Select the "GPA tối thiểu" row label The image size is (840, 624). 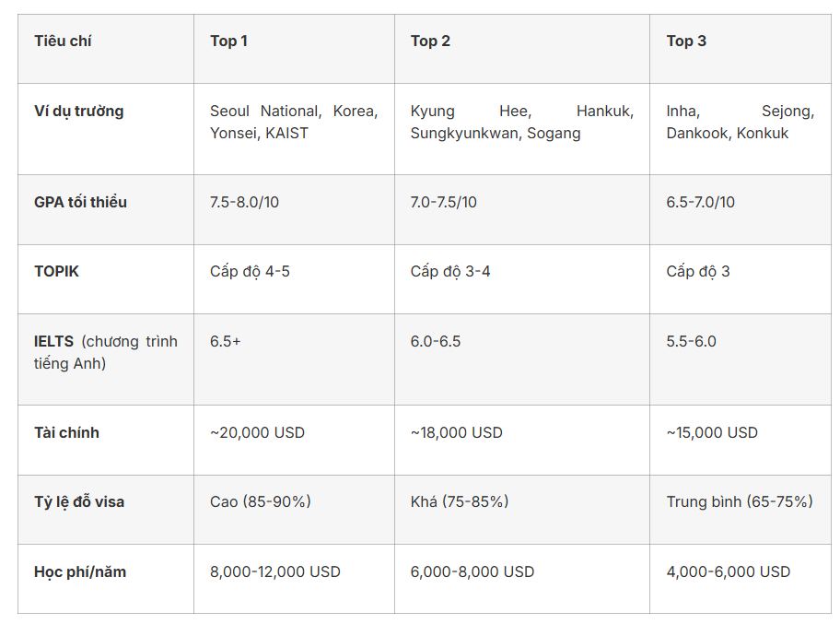81,202
